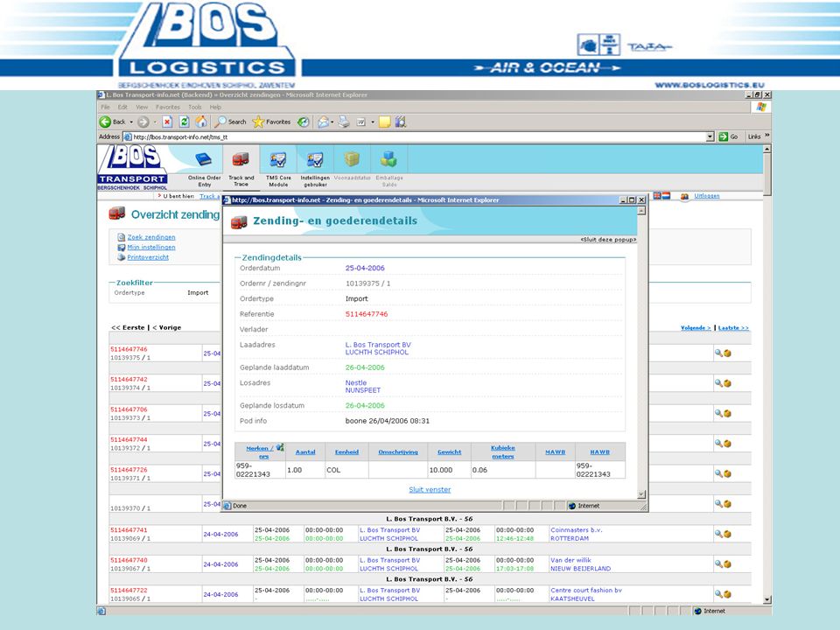Click the address bar URL field
The image size is (840, 630).
pyautogui.click(x=415, y=137)
